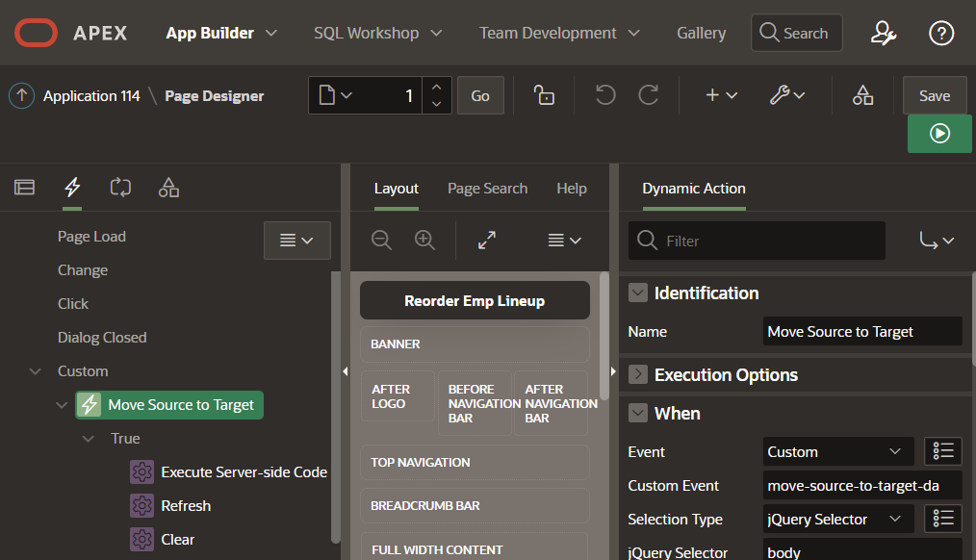Select the Shared Components tree icon

(168, 188)
